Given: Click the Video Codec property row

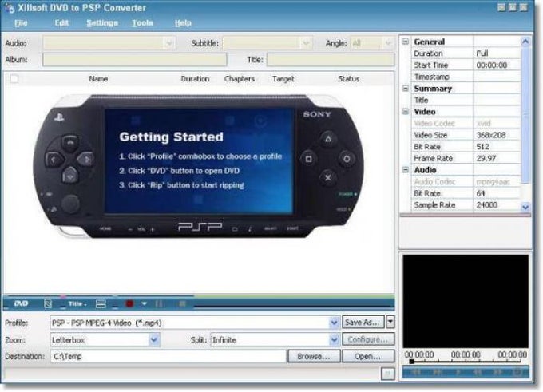Looking at the screenshot, I should point(466,123).
